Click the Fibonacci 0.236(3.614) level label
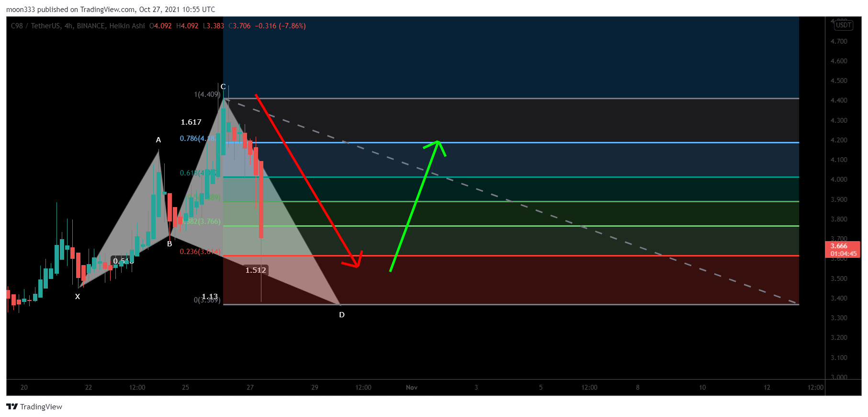868x417 pixels. [200, 252]
